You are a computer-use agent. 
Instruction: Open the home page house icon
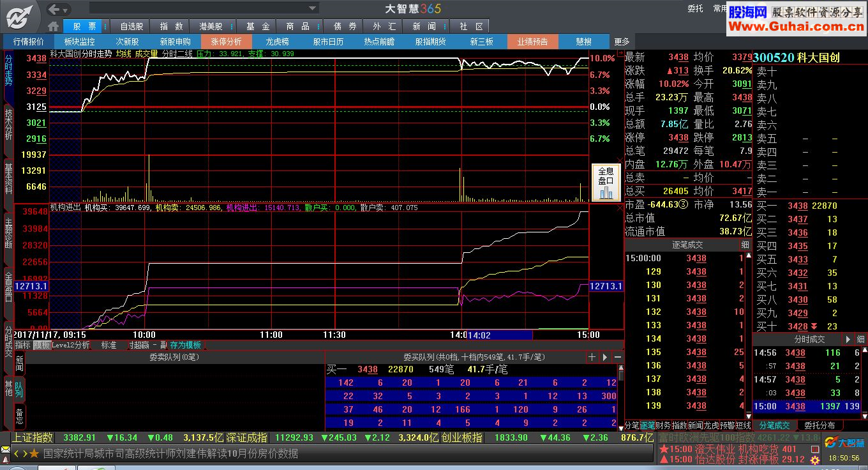tap(54, 26)
